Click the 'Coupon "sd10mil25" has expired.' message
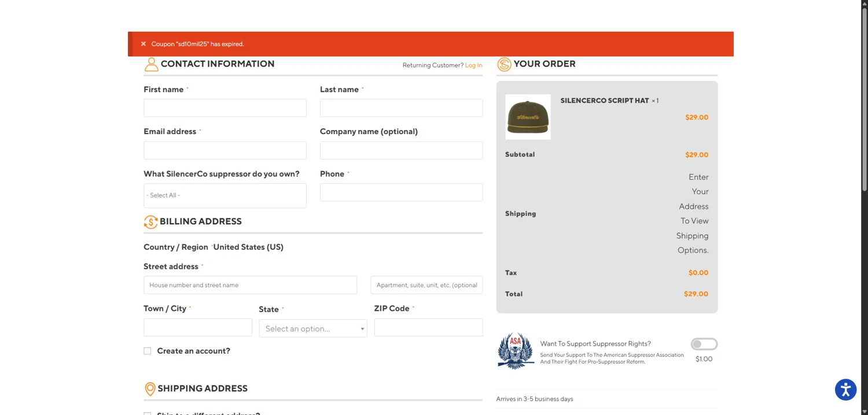Image resolution: width=868 pixels, height=415 pixels. 198,44
